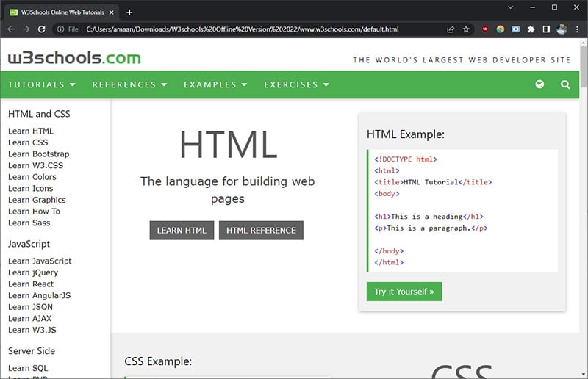
Task: Click the <p>This is a paragraph.</p> line
Action: click(x=431, y=228)
